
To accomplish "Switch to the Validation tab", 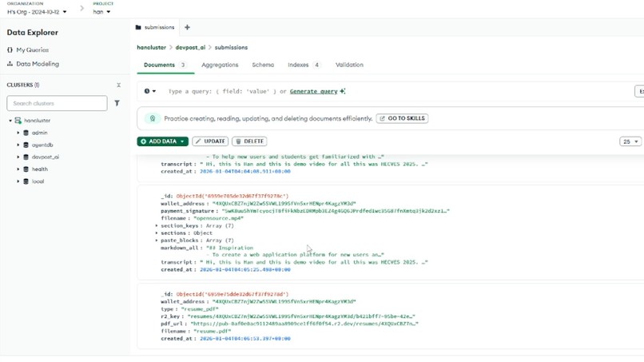I will (x=349, y=65).
